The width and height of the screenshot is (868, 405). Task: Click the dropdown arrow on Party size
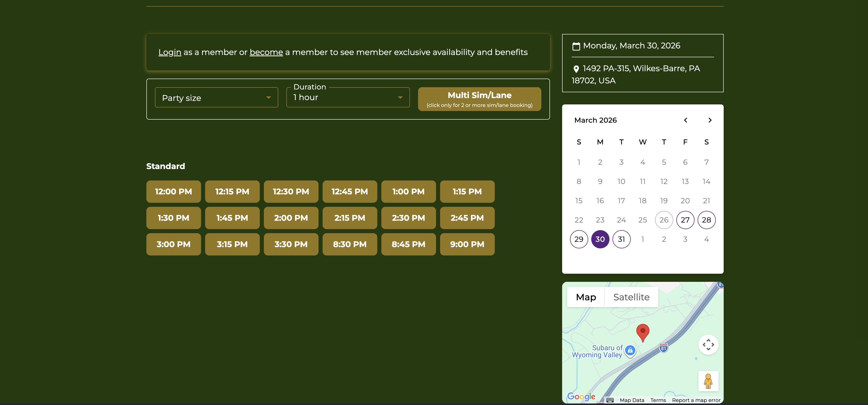[269, 98]
